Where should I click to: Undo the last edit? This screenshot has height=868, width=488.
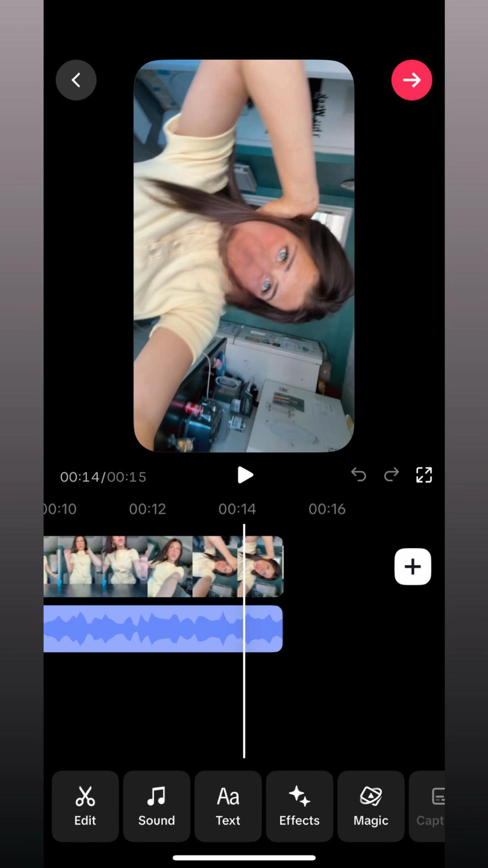[359, 475]
